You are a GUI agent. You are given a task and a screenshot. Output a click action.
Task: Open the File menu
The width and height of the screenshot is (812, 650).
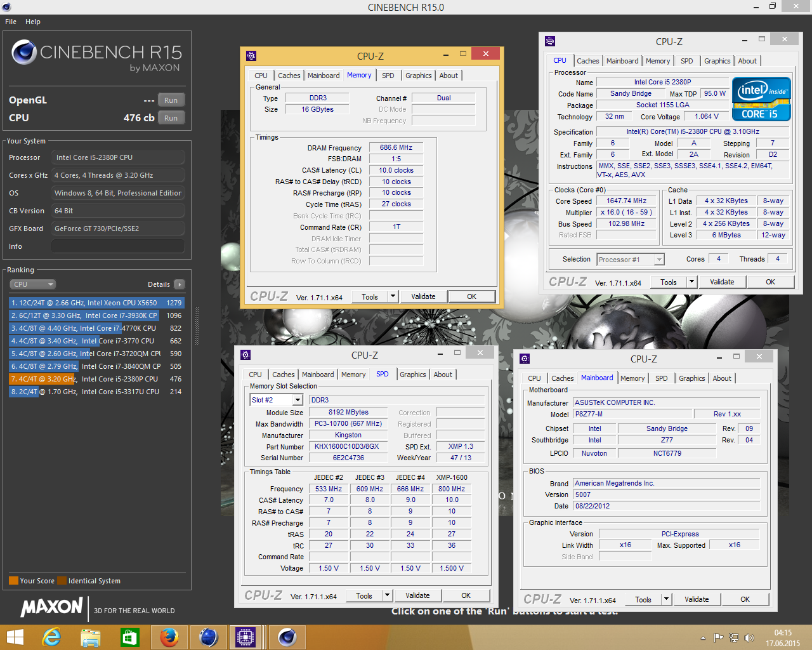(11, 22)
